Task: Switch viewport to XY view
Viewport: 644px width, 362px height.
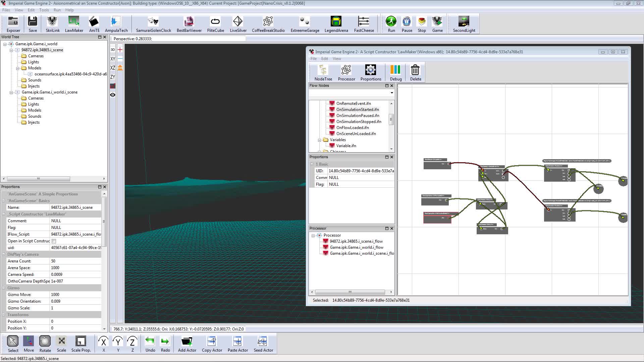Action: 113,59
